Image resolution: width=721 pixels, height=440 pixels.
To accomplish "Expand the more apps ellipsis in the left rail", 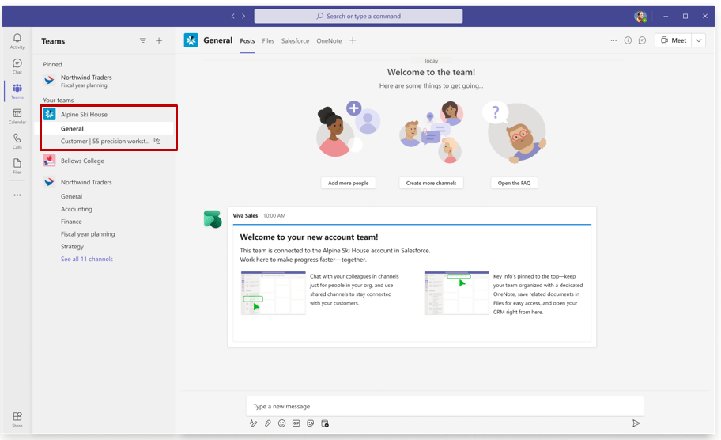I will 17,195.
